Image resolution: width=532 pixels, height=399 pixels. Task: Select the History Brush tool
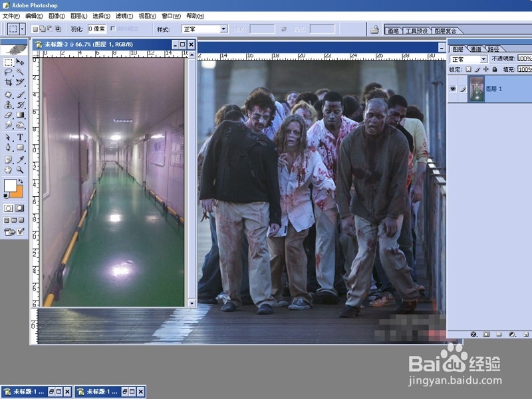coord(20,105)
